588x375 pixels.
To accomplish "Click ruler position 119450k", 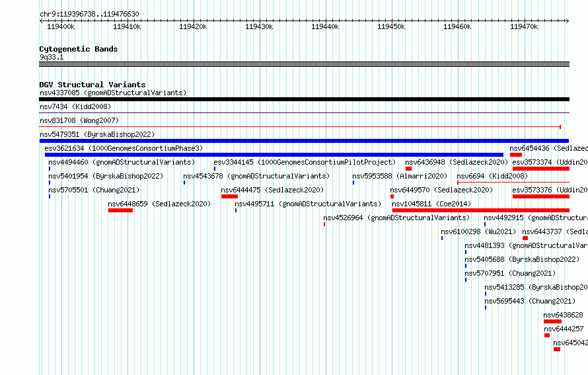I will (x=391, y=26).
